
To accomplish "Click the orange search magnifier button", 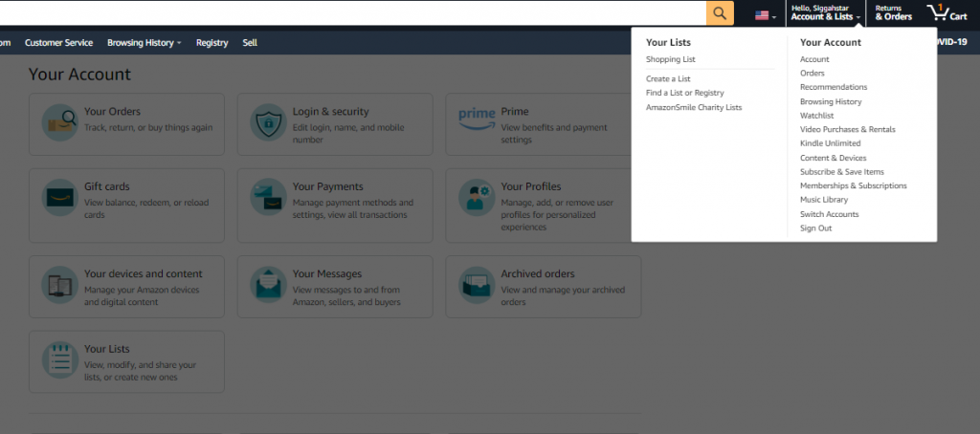I will click(720, 13).
